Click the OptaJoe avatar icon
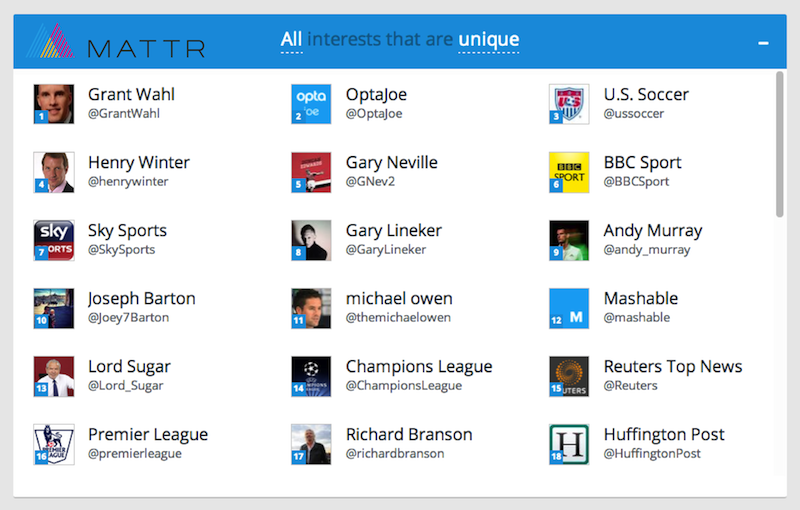 pos(311,104)
